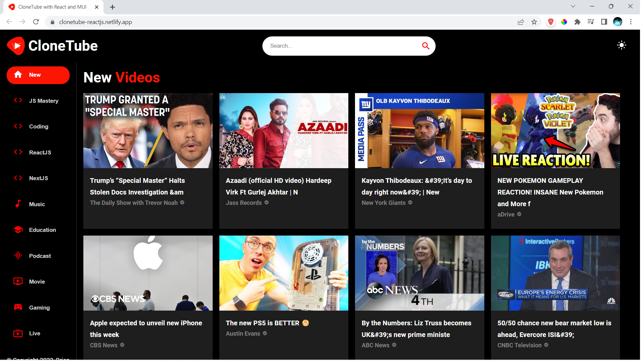Image resolution: width=644 pixels, height=363 pixels.
Task: Open the title 'Trump's Special Master Halts'
Action: [138, 188]
